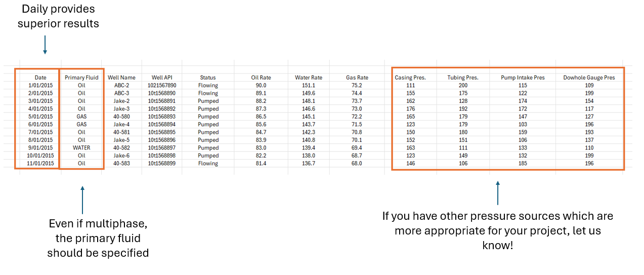Select the 11/01/2015 date cell
Screen dimensions: 644x275
pos(40,164)
